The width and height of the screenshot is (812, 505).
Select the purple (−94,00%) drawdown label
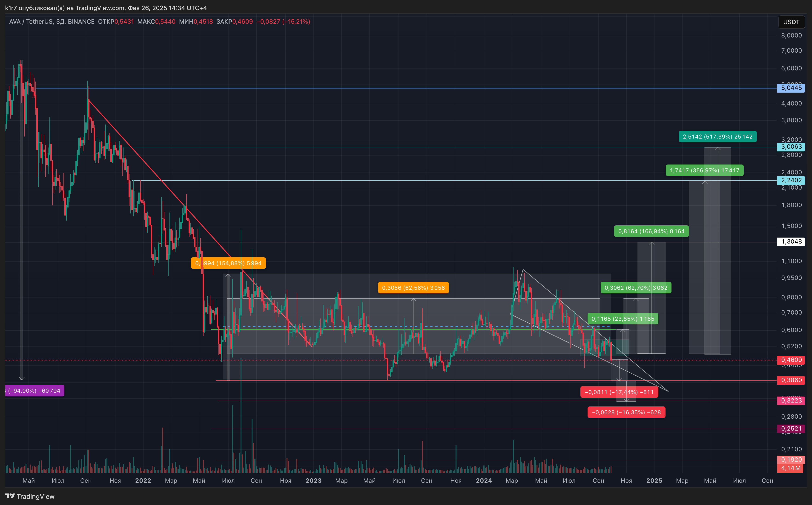[34, 391]
